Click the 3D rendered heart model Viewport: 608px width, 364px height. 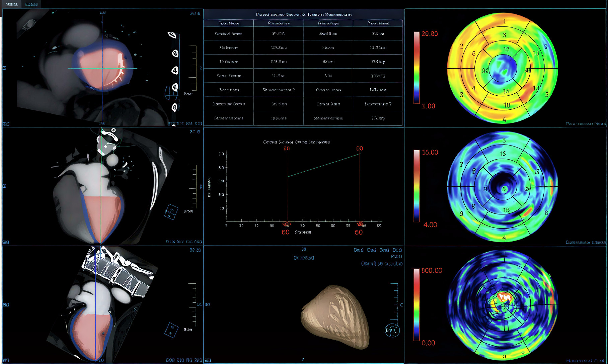click(x=335, y=317)
